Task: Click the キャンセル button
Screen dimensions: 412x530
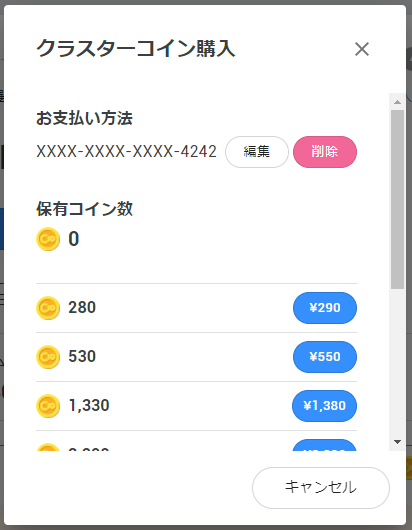Action: pos(321,487)
